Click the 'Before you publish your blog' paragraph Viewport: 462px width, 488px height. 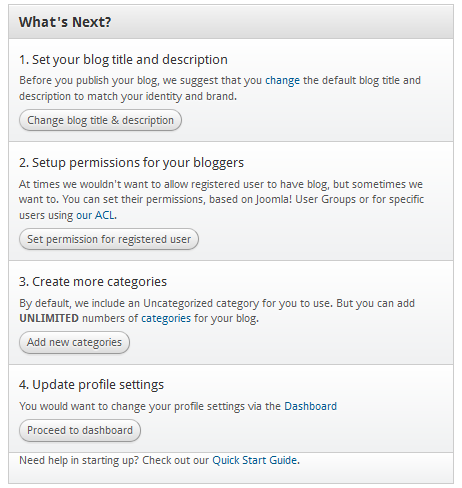coord(220,88)
